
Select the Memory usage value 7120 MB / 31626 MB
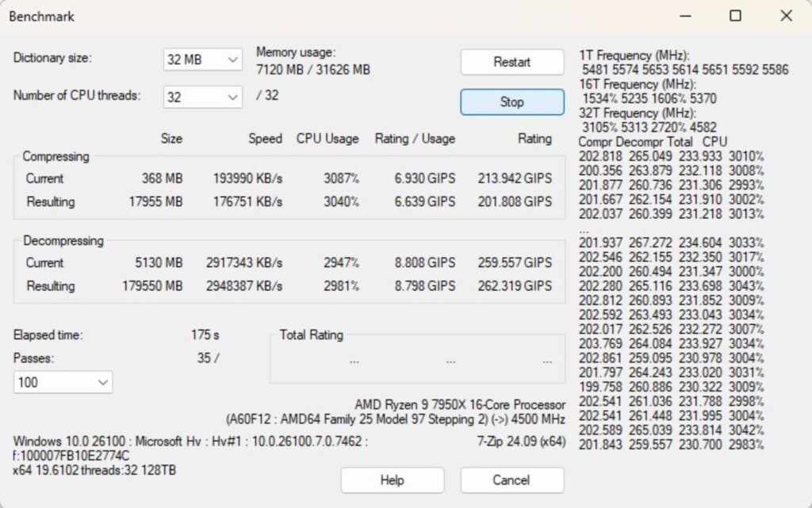pos(312,70)
